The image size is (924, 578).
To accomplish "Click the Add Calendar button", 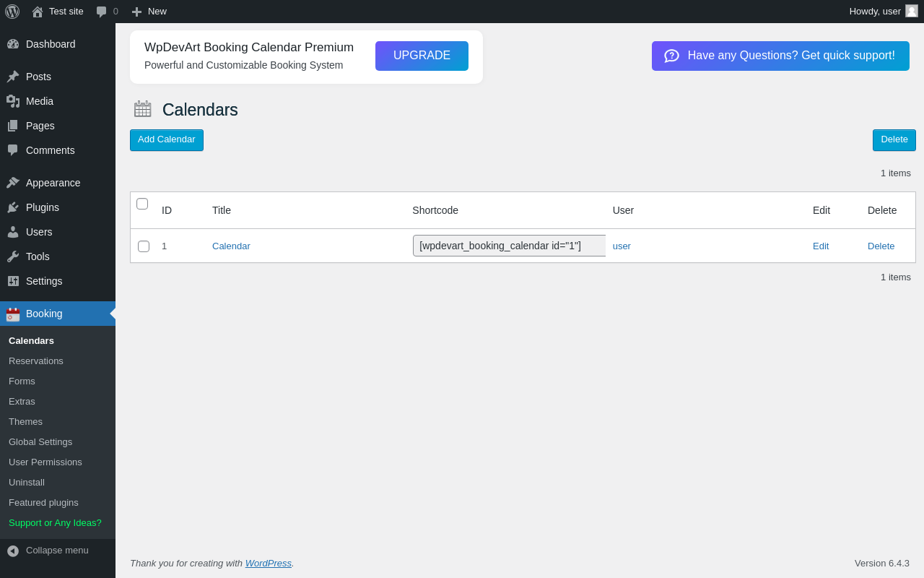I will (167, 140).
